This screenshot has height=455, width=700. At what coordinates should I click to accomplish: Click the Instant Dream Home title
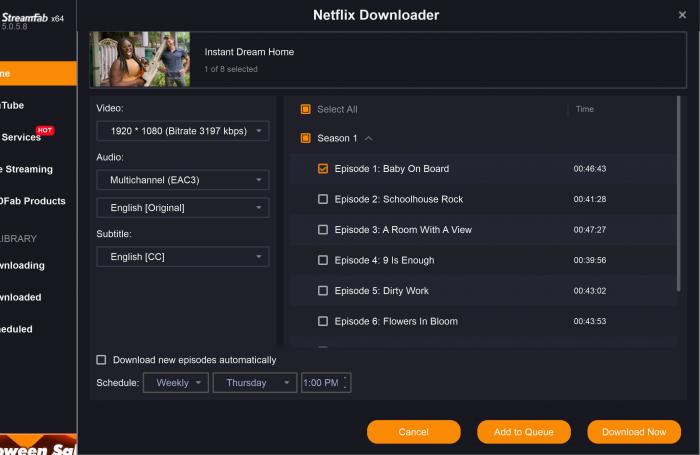click(x=249, y=52)
